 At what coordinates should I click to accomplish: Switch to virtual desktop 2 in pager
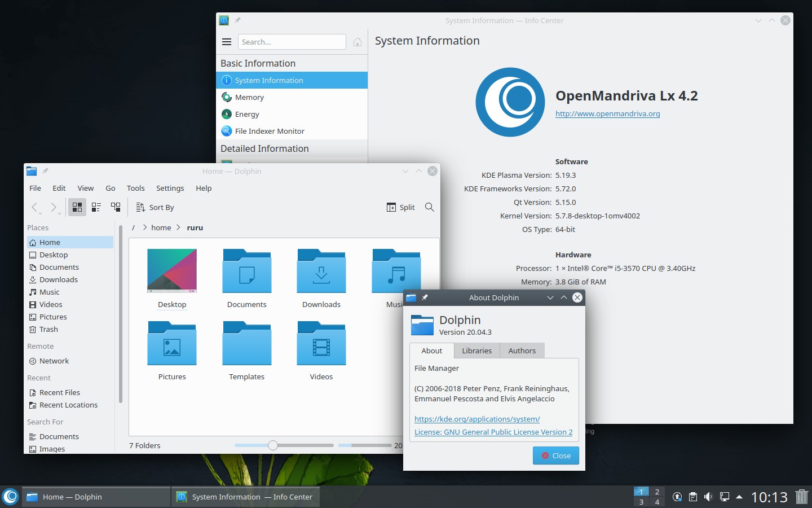[657, 492]
